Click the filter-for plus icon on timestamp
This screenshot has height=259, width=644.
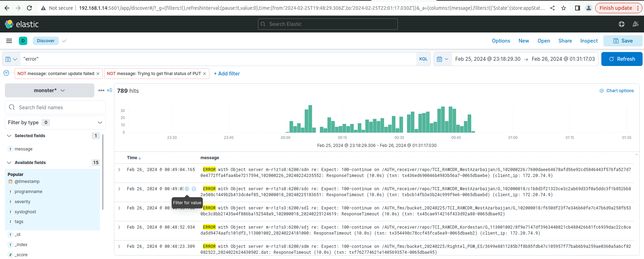pos(187,189)
